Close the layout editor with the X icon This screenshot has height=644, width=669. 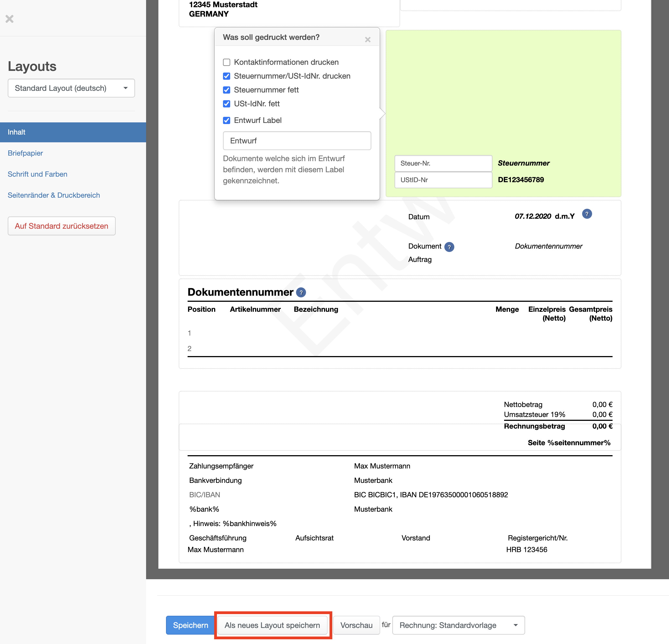tap(10, 19)
